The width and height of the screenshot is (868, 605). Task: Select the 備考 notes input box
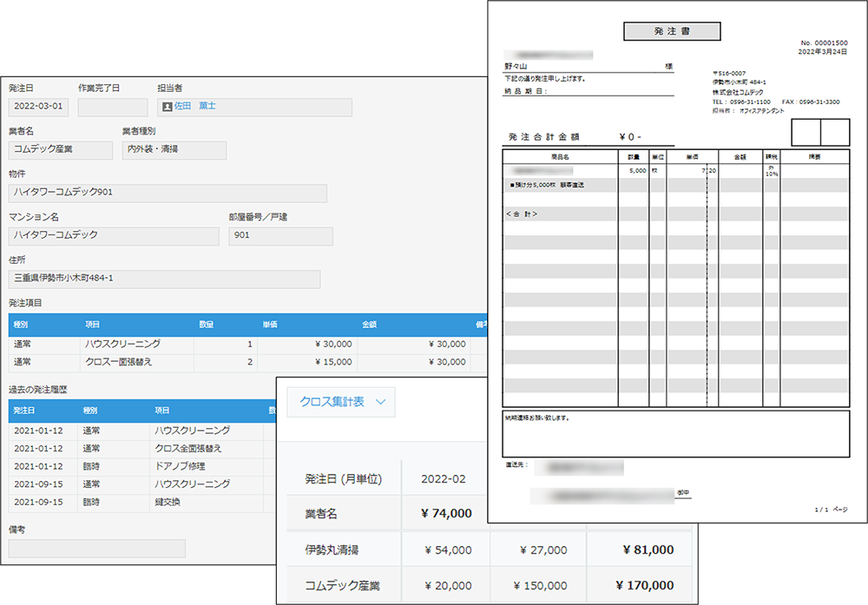pyautogui.click(x=95, y=548)
